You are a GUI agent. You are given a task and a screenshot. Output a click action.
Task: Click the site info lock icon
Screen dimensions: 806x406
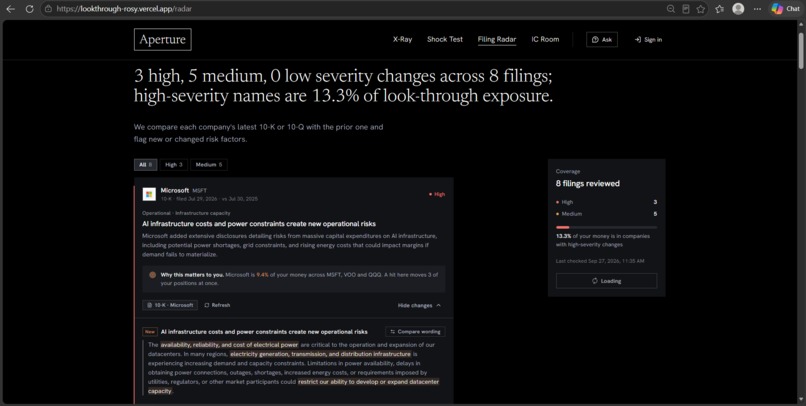(x=48, y=9)
